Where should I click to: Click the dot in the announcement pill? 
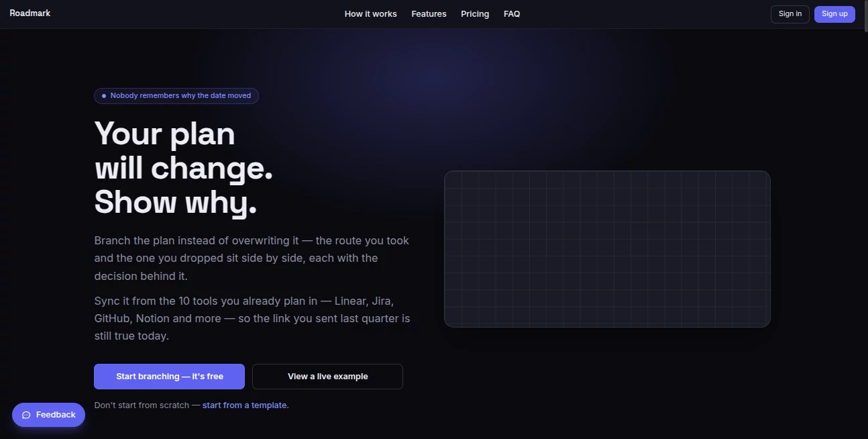click(x=104, y=96)
